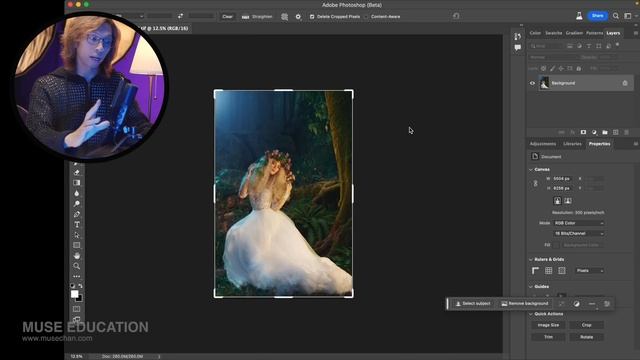Collapse the Guides section
Viewport: 640px width, 360px height.
click(x=531, y=287)
